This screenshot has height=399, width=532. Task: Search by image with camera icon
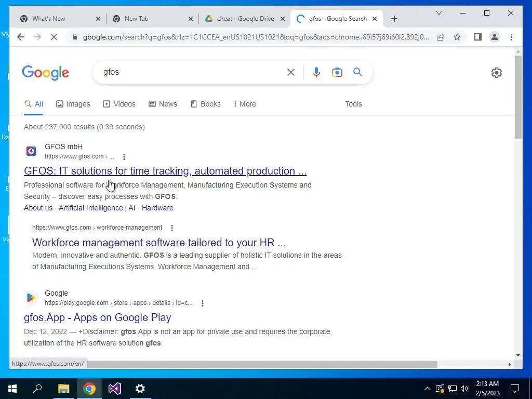click(337, 72)
